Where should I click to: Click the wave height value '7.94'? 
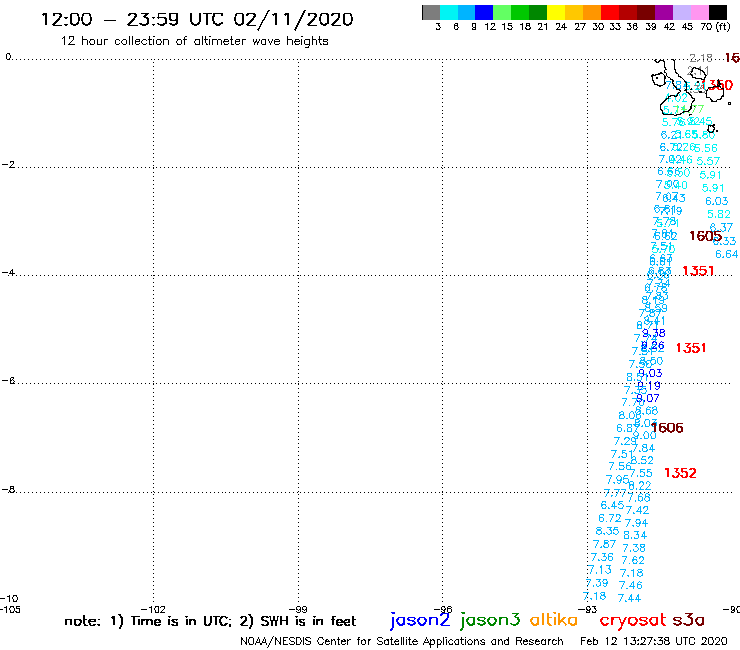click(636, 523)
